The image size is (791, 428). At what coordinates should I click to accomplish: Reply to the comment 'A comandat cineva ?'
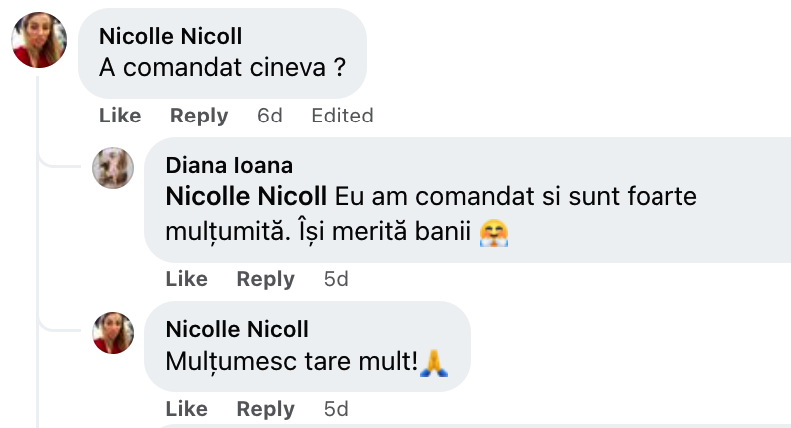pyautogui.click(x=199, y=116)
